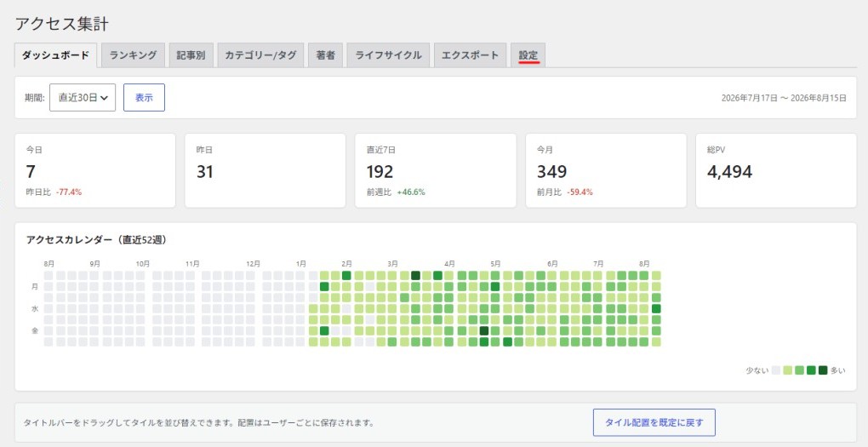This screenshot has height=447, width=868.
Task: Click the light green legend swatch
Action: click(788, 370)
